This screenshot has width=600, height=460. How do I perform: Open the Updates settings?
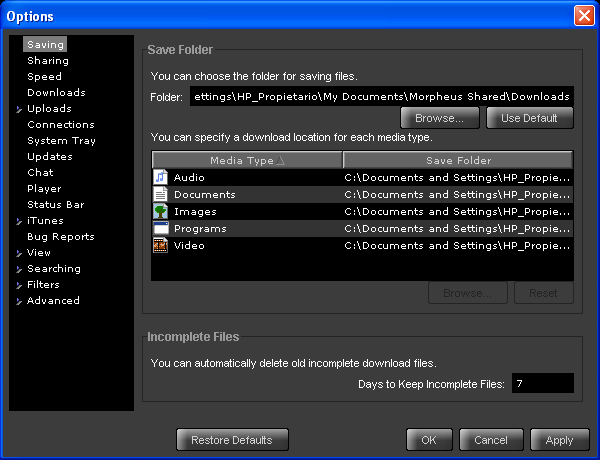click(50, 157)
